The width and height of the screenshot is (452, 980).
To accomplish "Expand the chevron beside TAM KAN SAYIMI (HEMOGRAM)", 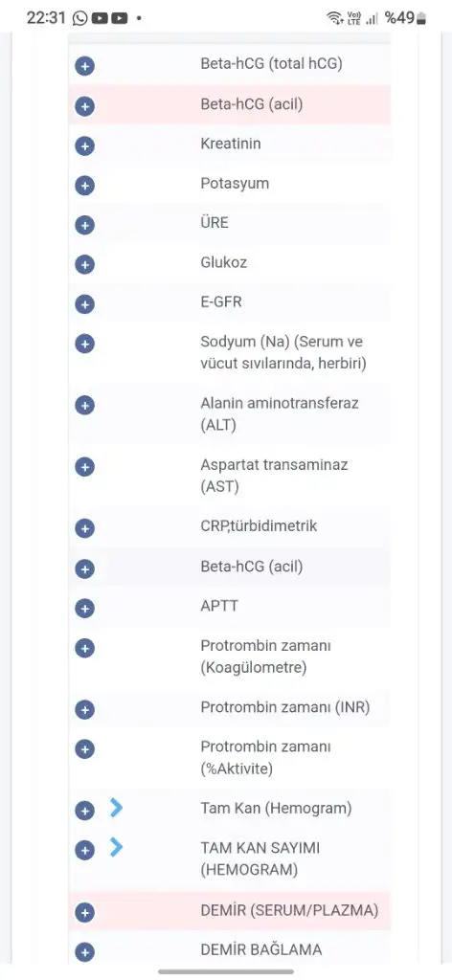I will (x=116, y=848).
